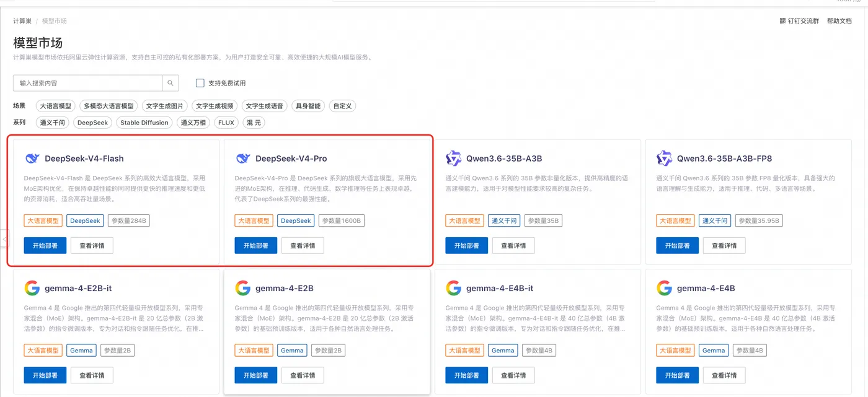The image size is (868, 397).
Task: Click the gemma-4-E4B Google logo
Action: (665, 288)
